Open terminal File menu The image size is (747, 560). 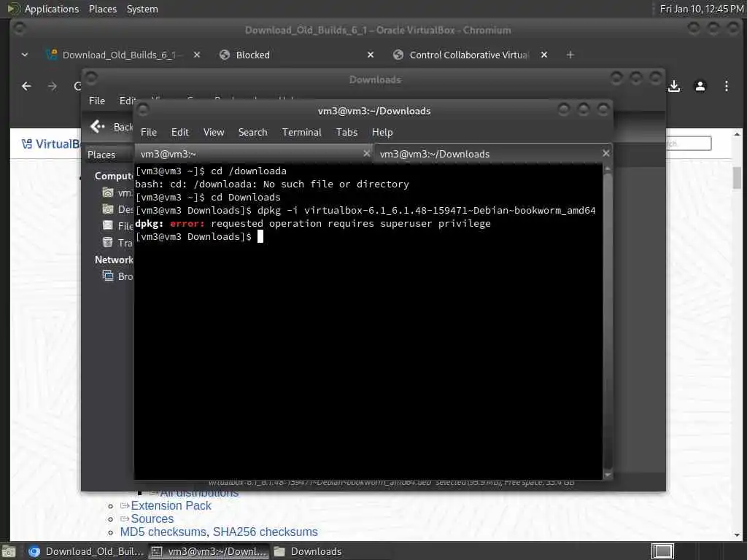pos(149,133)
